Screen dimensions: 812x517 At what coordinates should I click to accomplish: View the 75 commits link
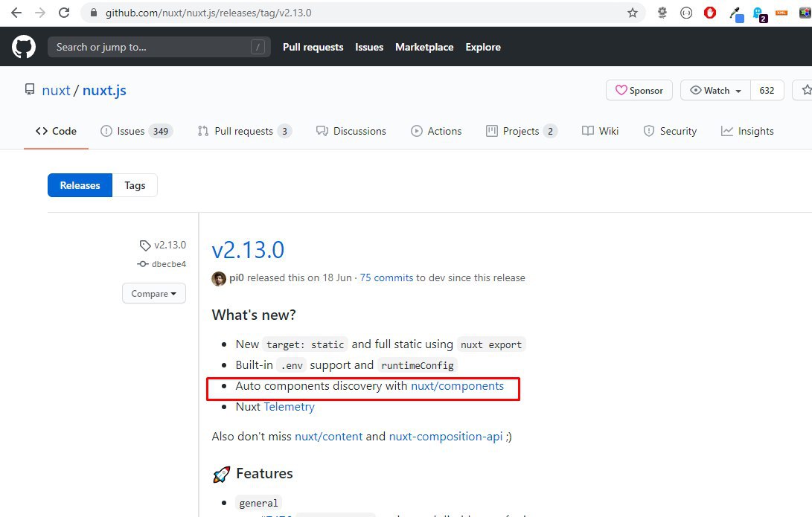[386, 278]
